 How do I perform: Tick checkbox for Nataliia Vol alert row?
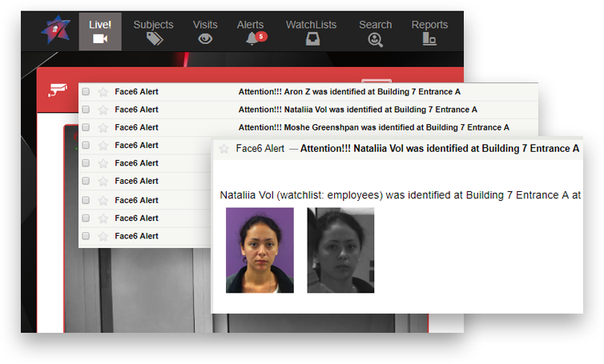coord(86,110)
